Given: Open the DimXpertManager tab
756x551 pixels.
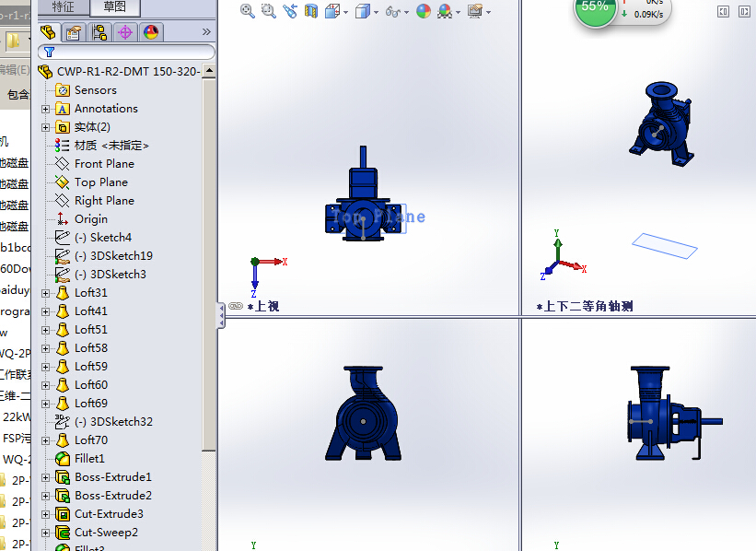Looking at the screenshot, I should coord(125,33).
